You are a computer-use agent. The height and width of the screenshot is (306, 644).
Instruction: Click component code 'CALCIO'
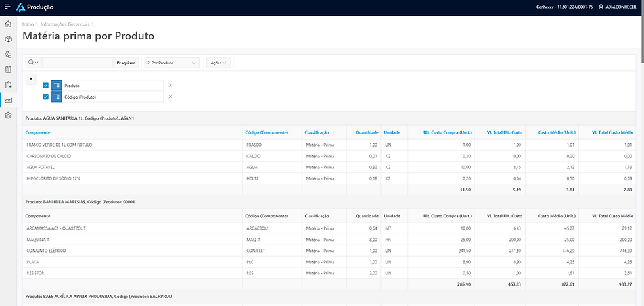click(x=253, y=157)
